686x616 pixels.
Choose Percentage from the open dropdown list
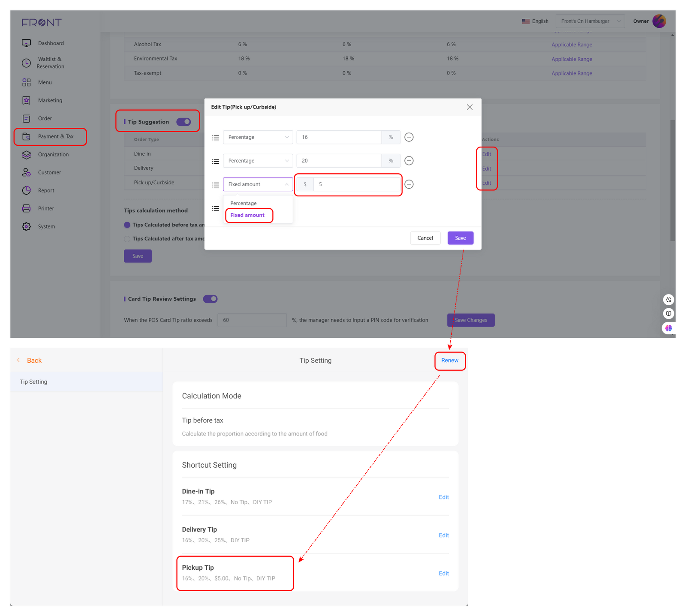click(243, 203)
